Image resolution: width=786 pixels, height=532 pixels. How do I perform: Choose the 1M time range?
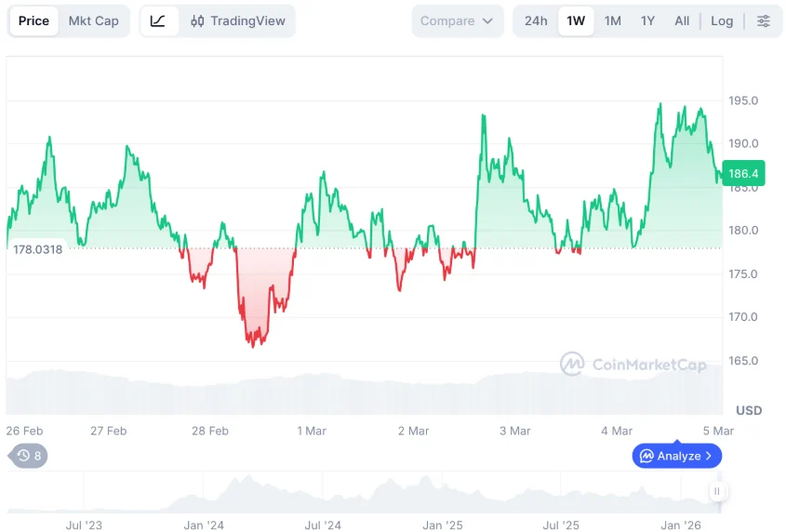tap(612, 21)
